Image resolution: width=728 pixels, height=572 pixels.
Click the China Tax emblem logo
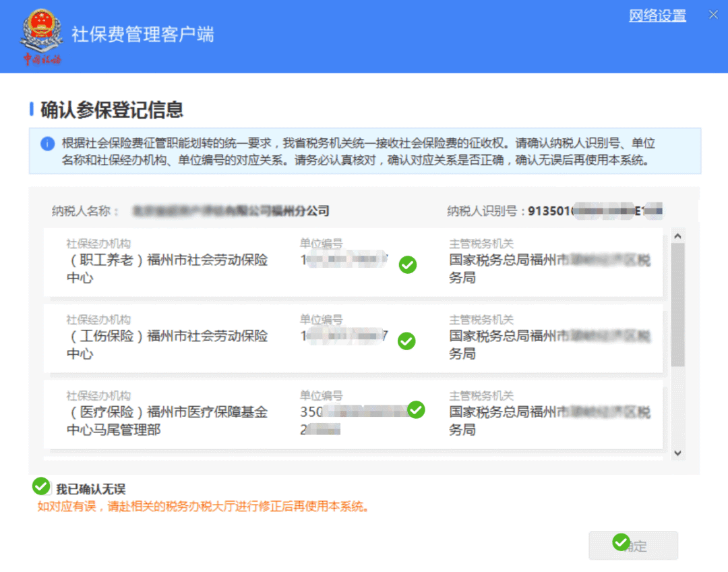pyautogui.click(x=41, y=36)
